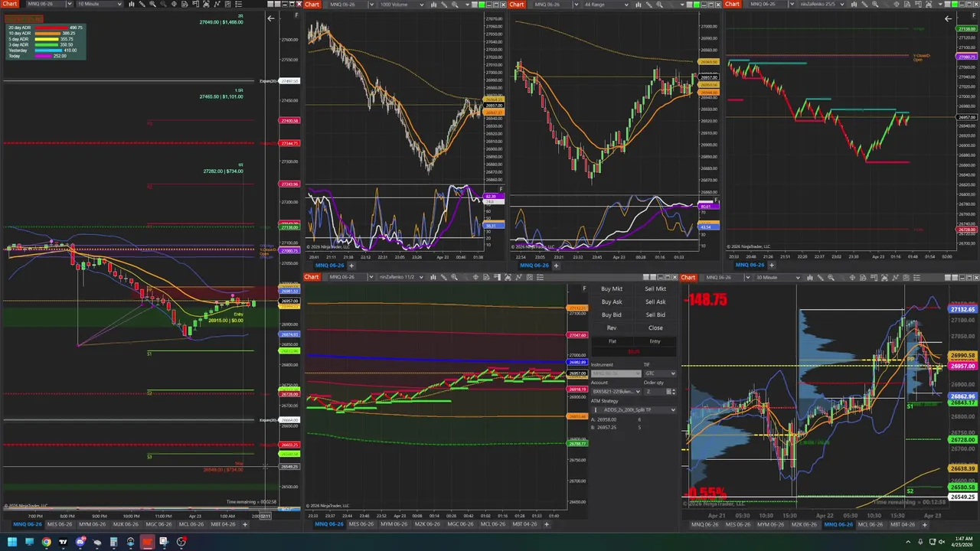This screenshot has height=551, width=980.
Task: Switch to MGC 06-26 tab in Renko chart
Action: coord(459,524)
